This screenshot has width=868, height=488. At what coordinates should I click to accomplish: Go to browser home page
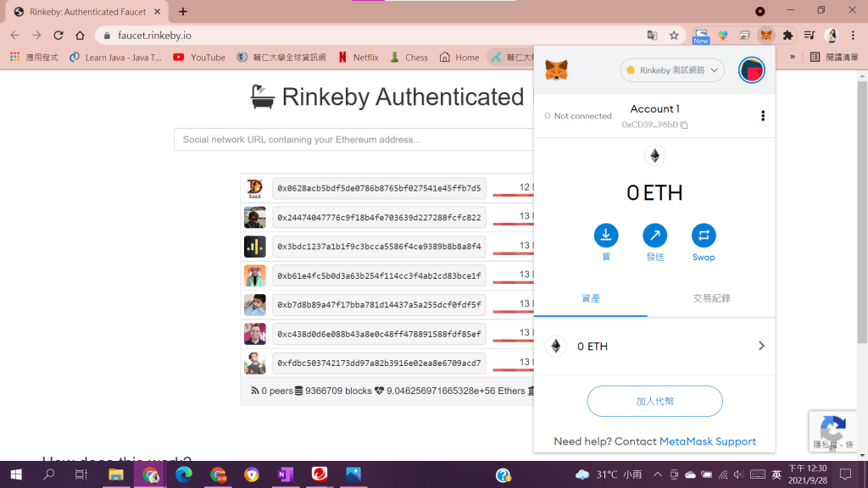tap(81, 36)
